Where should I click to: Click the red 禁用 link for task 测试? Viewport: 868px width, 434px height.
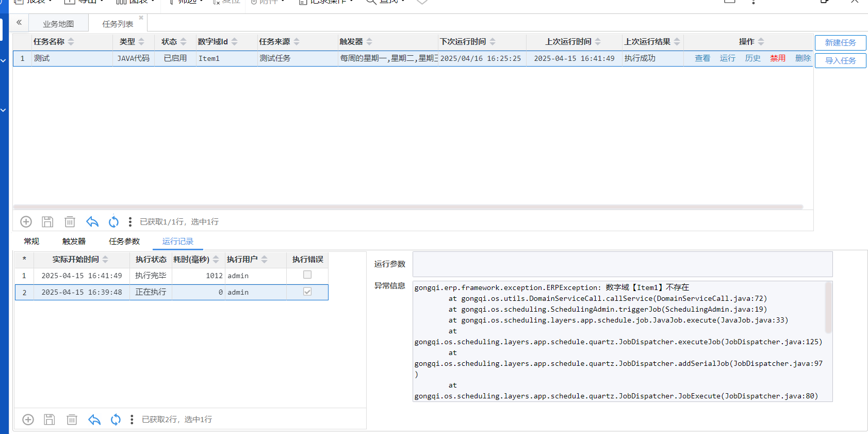[778, 58]
